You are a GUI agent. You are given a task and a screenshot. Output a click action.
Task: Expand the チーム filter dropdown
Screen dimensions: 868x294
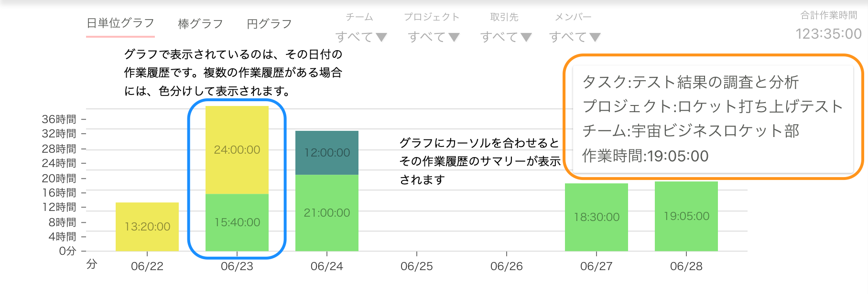coord(361,37)
